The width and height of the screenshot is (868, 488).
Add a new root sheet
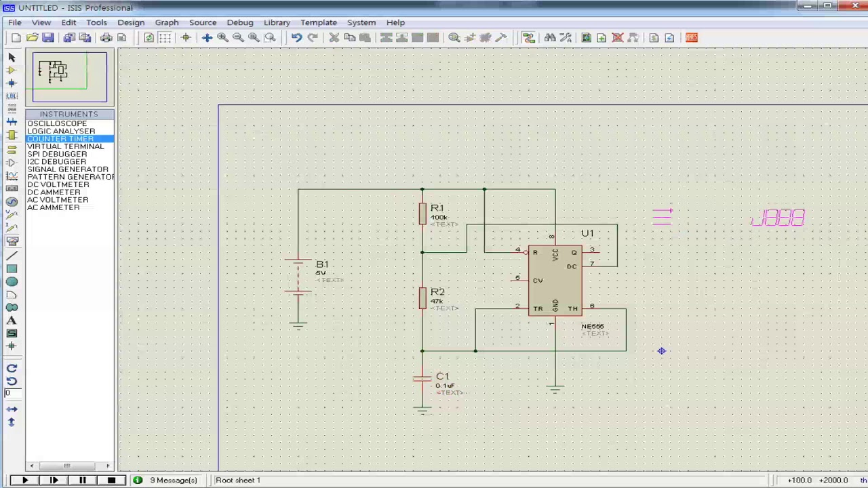[601, 38]
